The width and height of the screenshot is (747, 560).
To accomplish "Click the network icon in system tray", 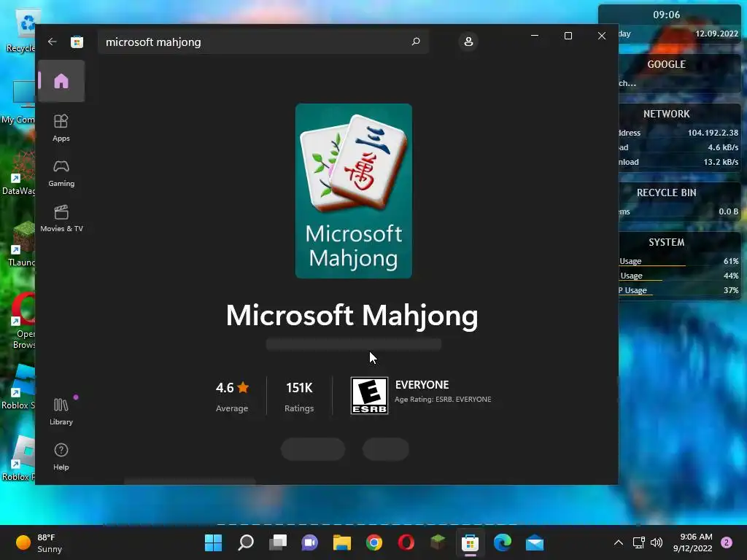I will click(638, 542).
